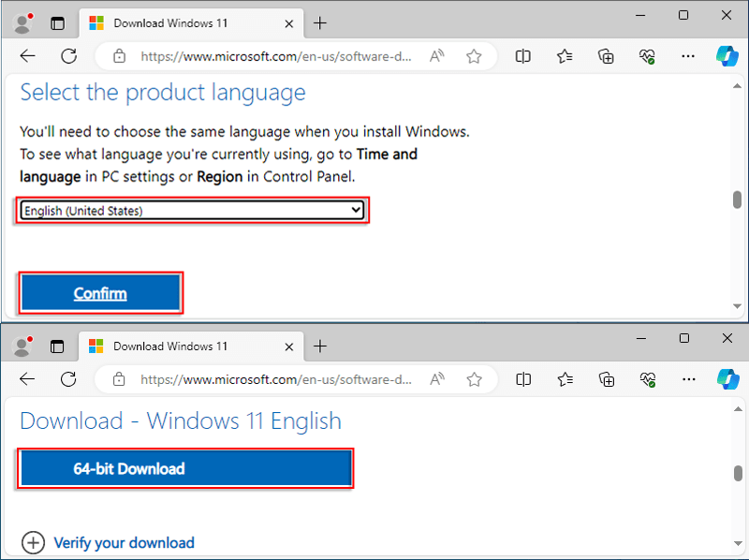Screen dimensions: 749x560
Task: Open Collections in top browser window
Action: pyautogui.click(x=606, y=56)
